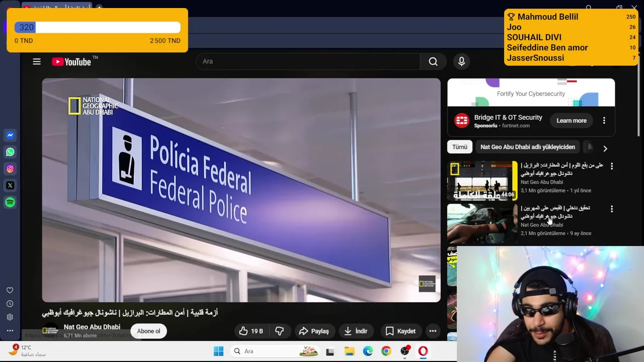Viewport: 644px width, 362px height.
Task: Open Nat Geo Abu Dhabi channel avatar
Action: coord(50,331)
